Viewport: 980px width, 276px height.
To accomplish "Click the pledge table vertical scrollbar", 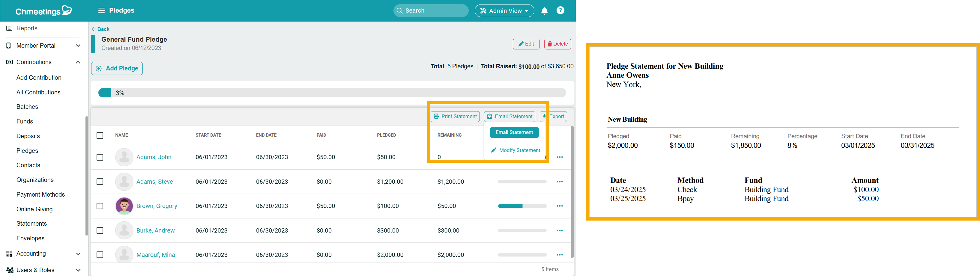I will pos(572,192).
